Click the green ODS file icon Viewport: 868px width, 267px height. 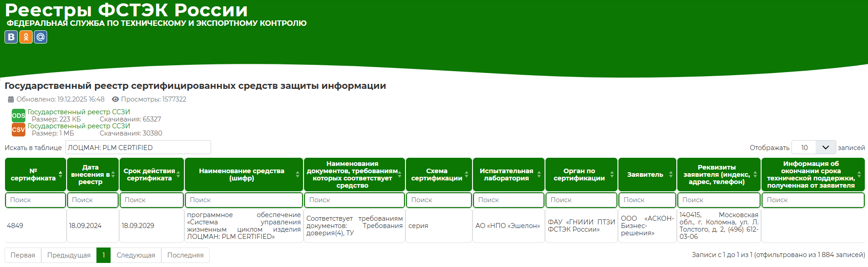click(18, 116)
